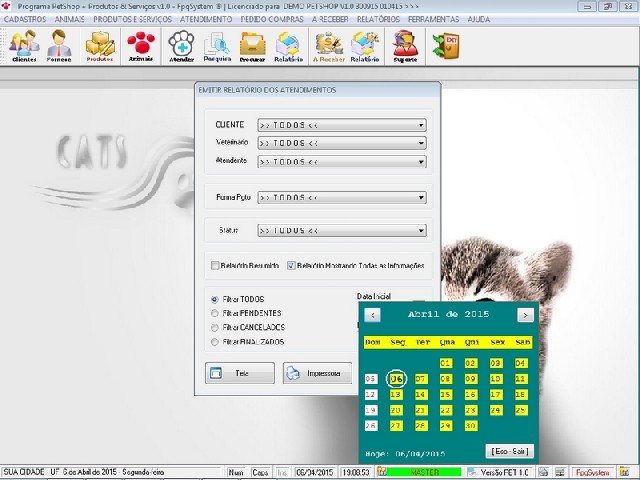Click the Tela button

[240, 373]
